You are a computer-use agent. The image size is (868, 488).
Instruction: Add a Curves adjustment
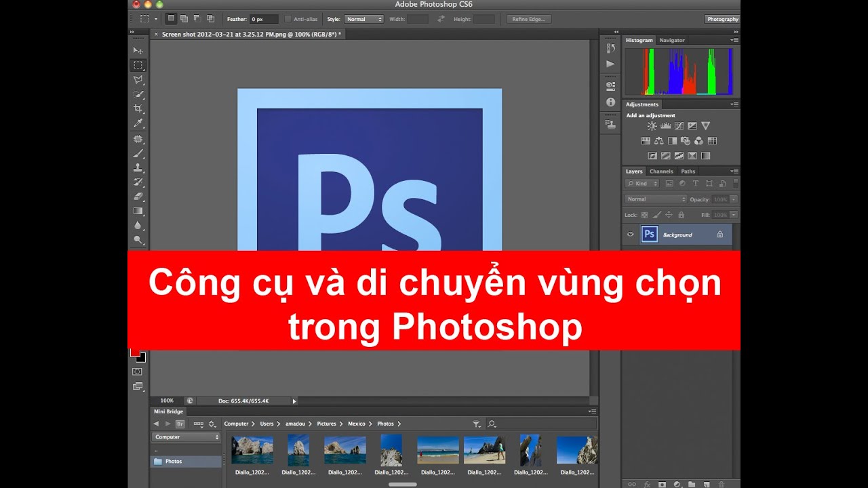point(679,126)
